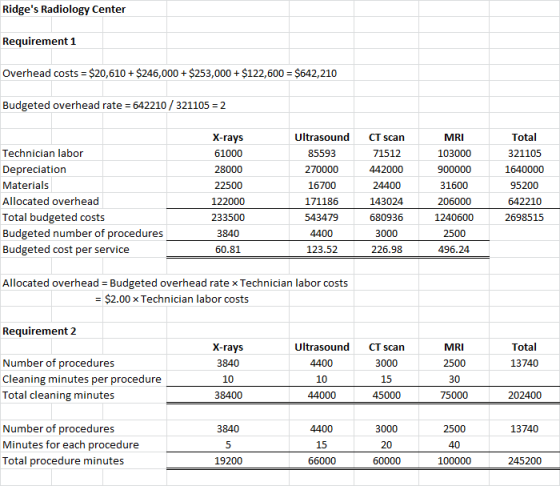Select the Technician labor row label
The image size is (560, 486).
42,154
